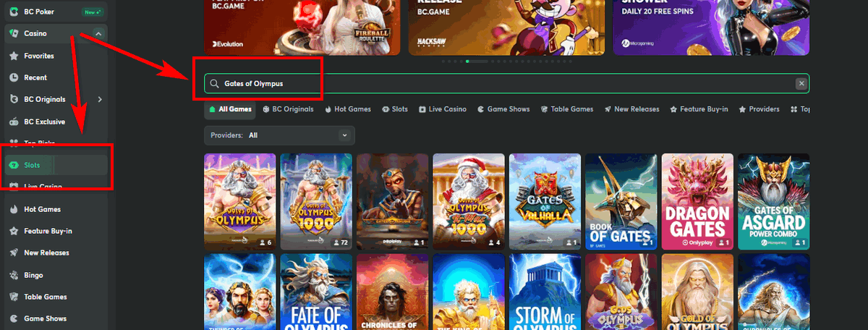This screenshot has height=330, width=868.
Task: Switch to New Releases tab
Action: coord(631,109)
